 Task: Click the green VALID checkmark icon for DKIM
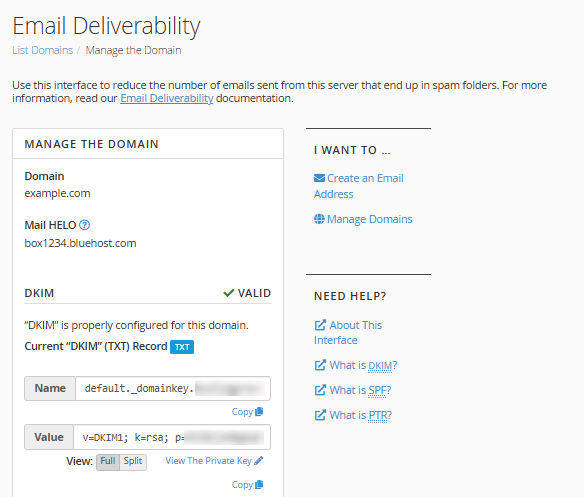(x=228, y=293)
